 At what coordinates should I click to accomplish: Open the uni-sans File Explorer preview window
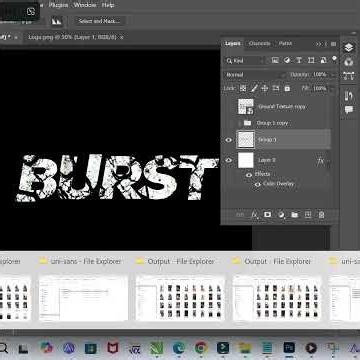click(83, 297)
